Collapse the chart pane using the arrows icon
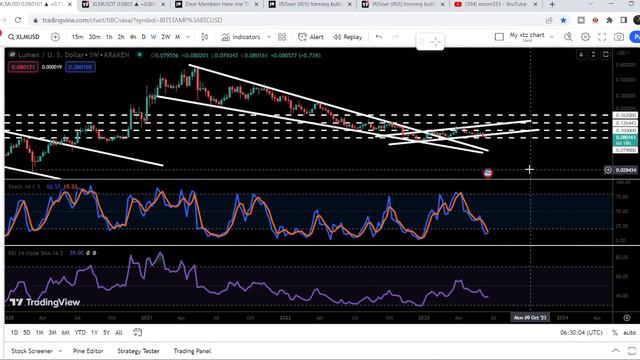The image size is (640, 360). (x=593, y=55)
